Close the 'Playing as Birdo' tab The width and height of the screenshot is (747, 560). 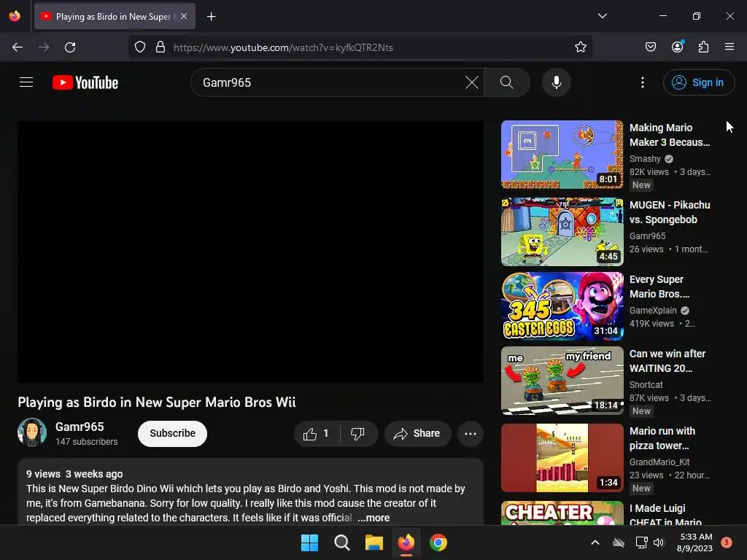click(184, 16)
